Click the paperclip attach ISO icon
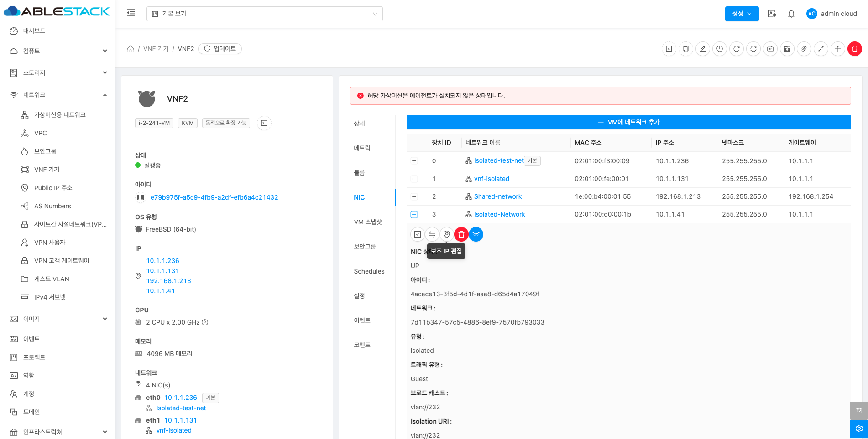Image resolution: width=868 pixels, height=439 pixels. tap(804, 49)
